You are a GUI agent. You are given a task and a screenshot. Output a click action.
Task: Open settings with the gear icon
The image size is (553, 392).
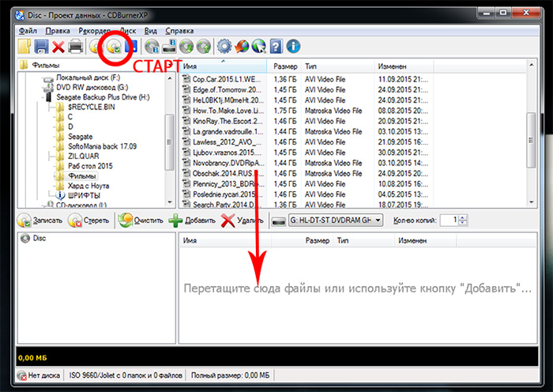(224, 47)
